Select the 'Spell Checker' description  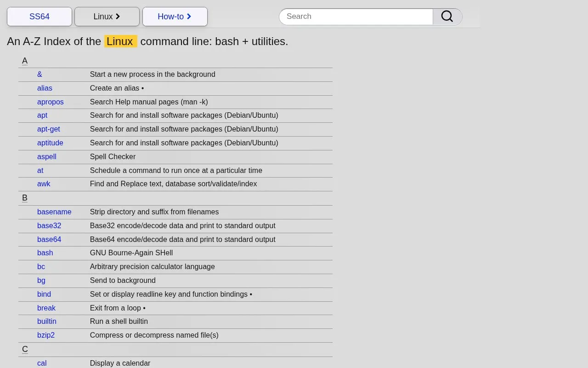point(113,157)
